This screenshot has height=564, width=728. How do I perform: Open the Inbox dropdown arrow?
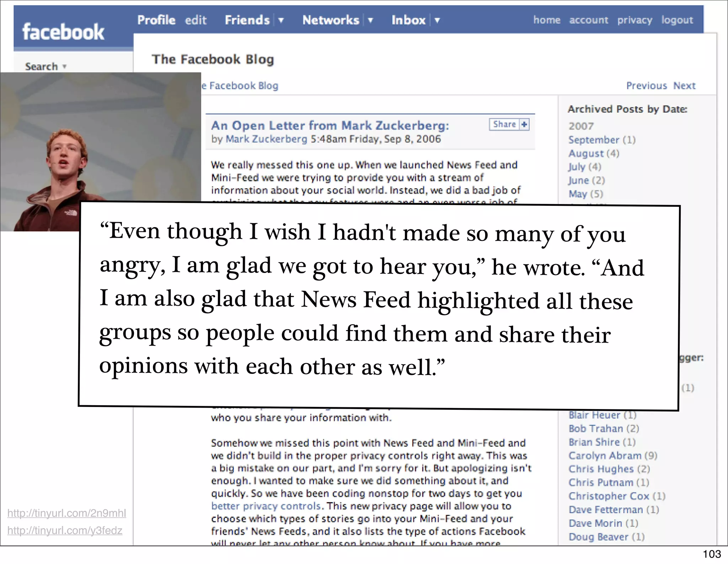pyautogui.click(x=437, y=20)
